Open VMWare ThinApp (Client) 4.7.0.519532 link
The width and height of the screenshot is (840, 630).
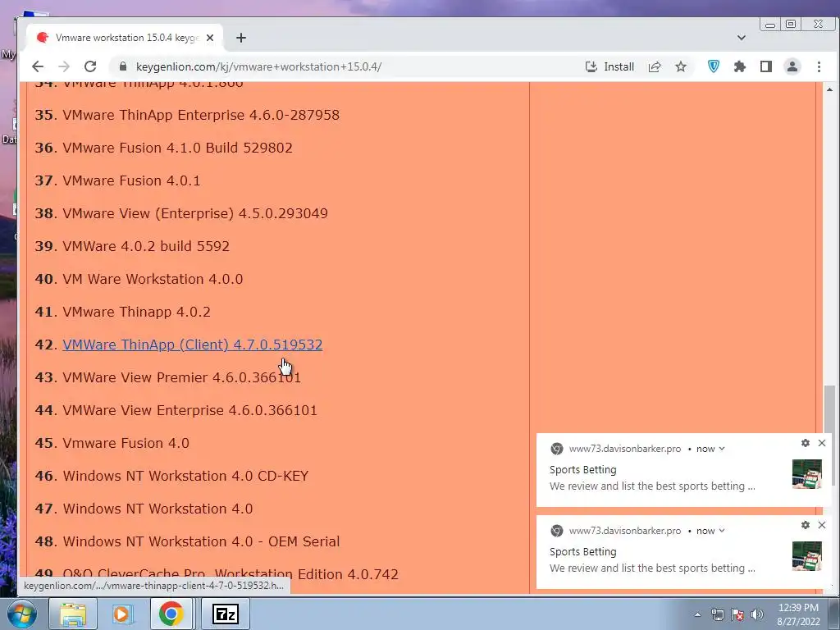[192, 345]
